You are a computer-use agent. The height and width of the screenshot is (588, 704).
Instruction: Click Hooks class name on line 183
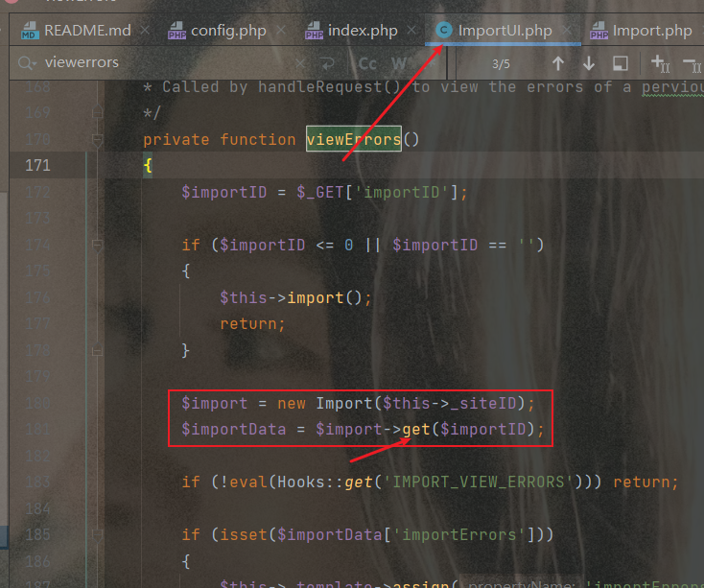coord(301,482)
